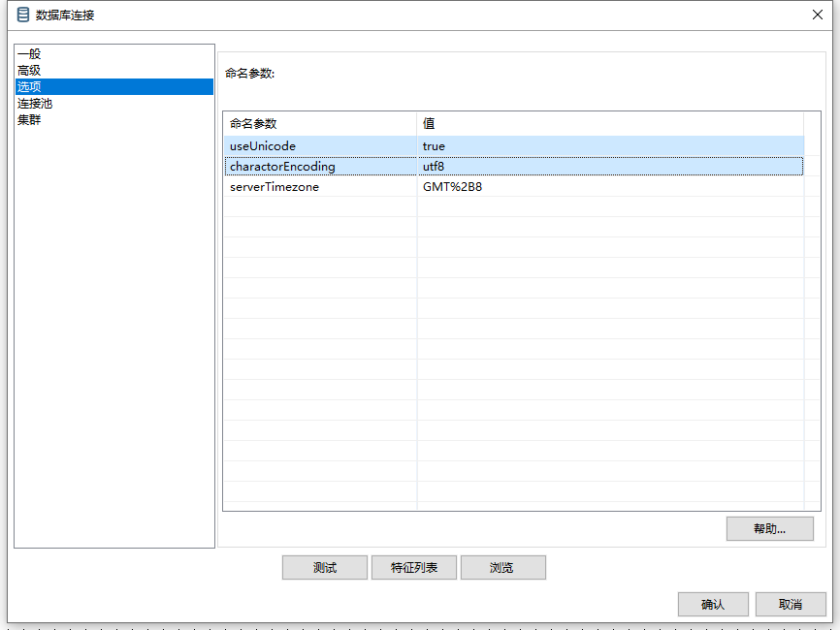The image size is (840, 630).
Task: Close the 数据库连接 dialog window
Action: (817, 15)
